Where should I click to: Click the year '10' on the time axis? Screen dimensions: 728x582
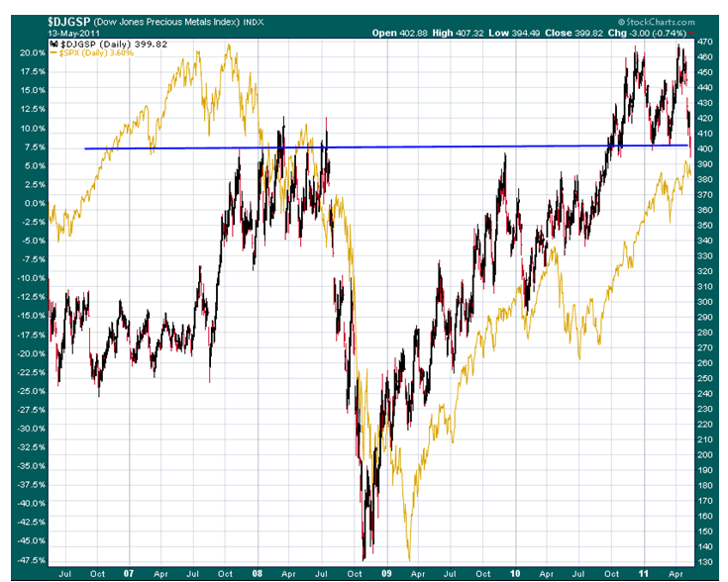click(x=515, y=574)
